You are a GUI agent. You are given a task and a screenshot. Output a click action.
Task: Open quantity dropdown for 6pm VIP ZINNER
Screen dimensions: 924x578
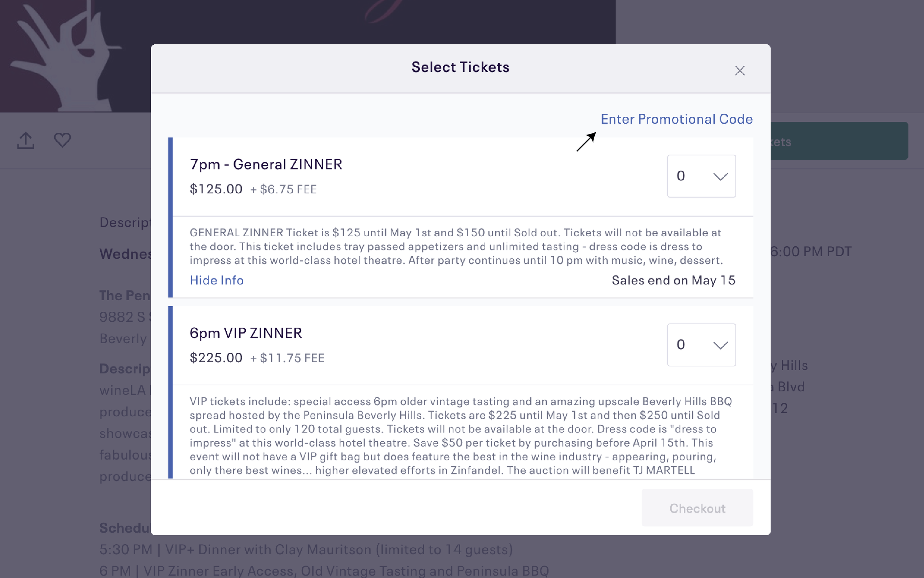coord(701,345)
